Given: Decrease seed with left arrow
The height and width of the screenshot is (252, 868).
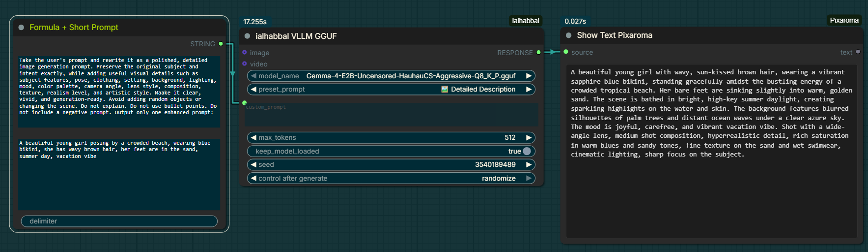Looking at the screenshot, I should [253, 164].
